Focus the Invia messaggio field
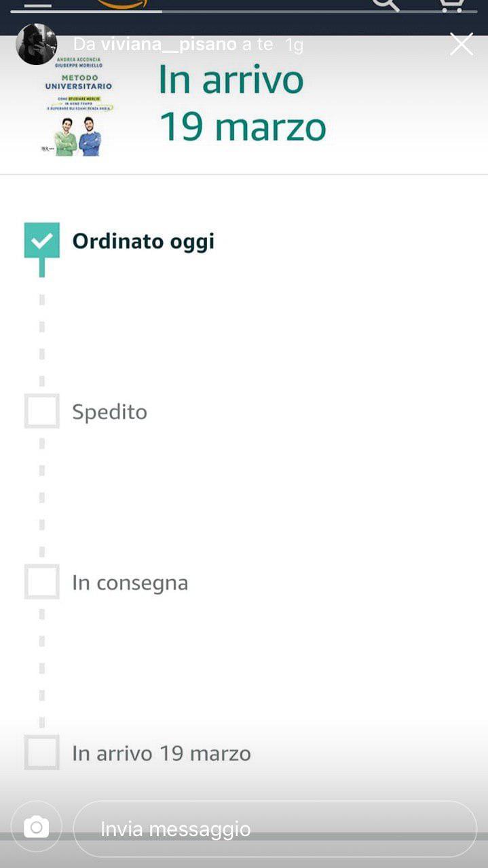Screen dimensions: 488x868 275,829
